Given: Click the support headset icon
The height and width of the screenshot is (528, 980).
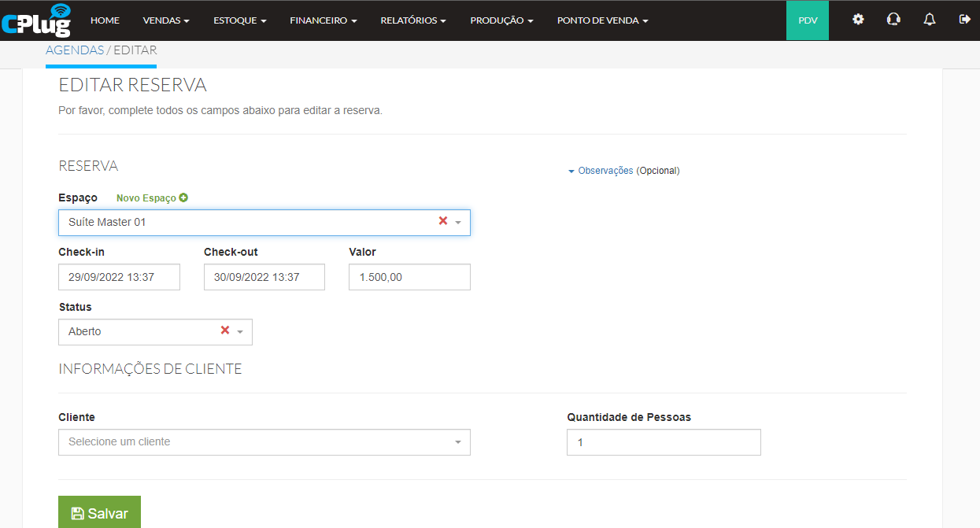Looking at the screenshot, I should (x=893, y=20).
